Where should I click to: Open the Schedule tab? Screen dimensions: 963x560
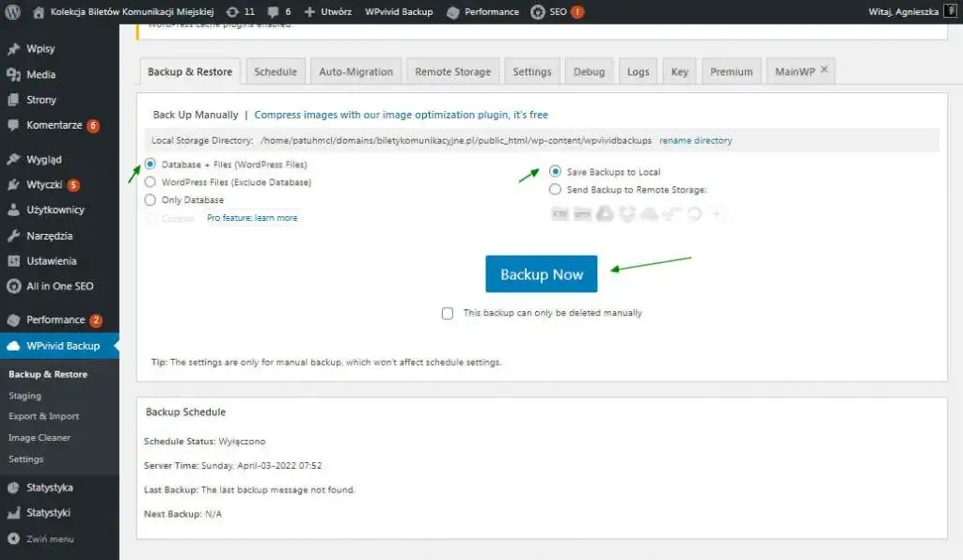276,71
